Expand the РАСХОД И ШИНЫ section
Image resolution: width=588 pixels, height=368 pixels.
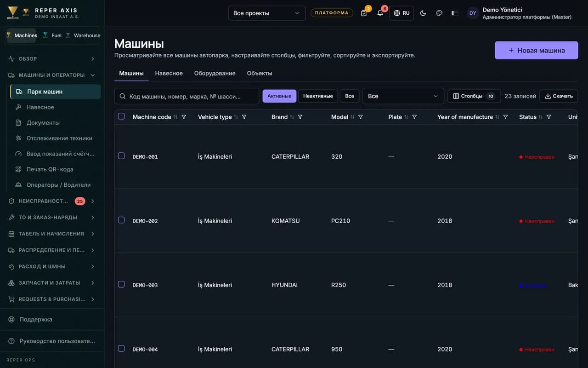(x=52, y=266)
